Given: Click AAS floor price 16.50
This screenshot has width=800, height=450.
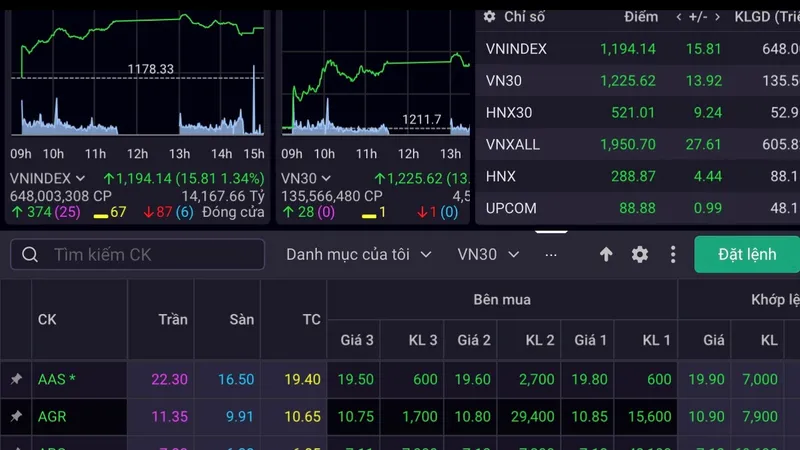Looking at the screenshot, I should pyautogui.click(x=236, y=379).
